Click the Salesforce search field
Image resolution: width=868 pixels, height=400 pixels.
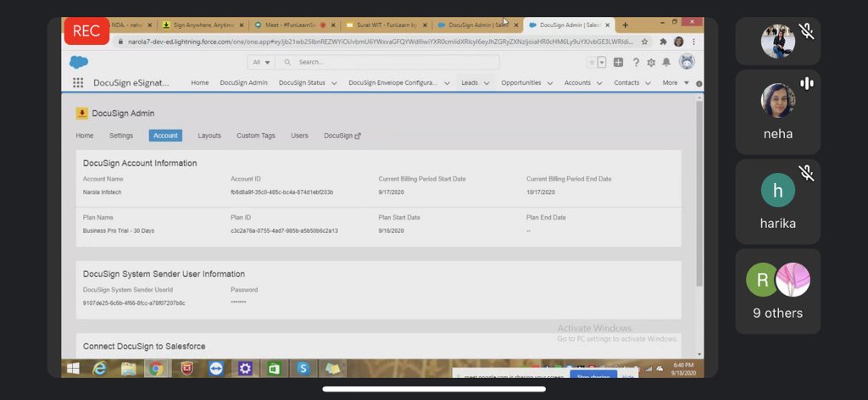(387, 63)
